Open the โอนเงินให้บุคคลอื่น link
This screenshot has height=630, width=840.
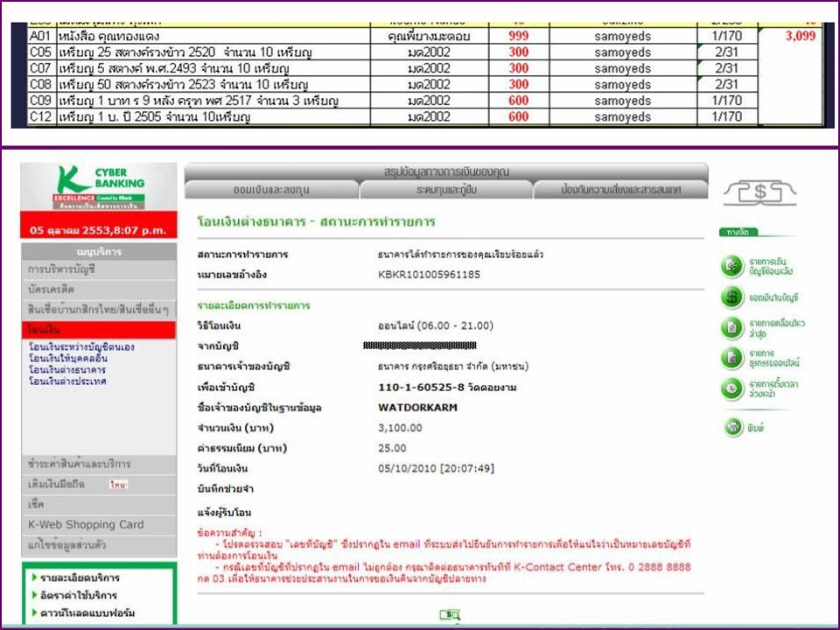pos(68,359)
